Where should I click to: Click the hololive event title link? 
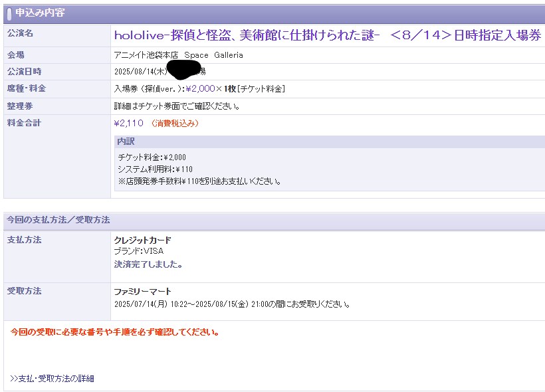pyautogui.click(x=328, y=35)
